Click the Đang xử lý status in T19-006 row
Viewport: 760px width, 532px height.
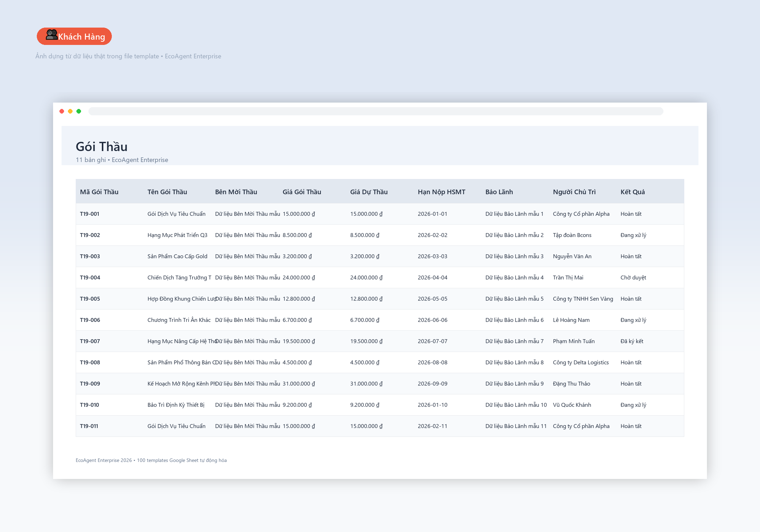click(633, 320)
